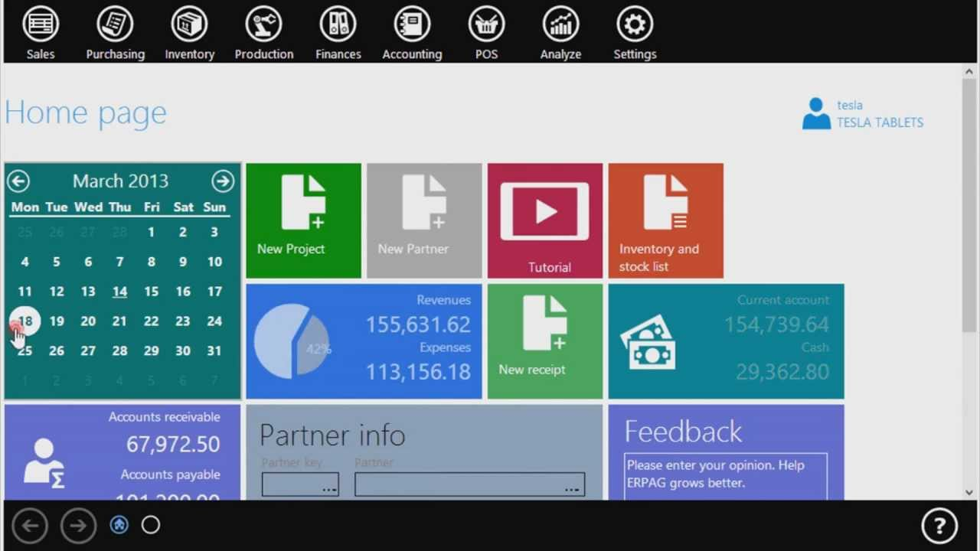The width and height of the screenshot is (980, 551).
Task: Open the Partner lookup field
Action: [x=469, y=484]
